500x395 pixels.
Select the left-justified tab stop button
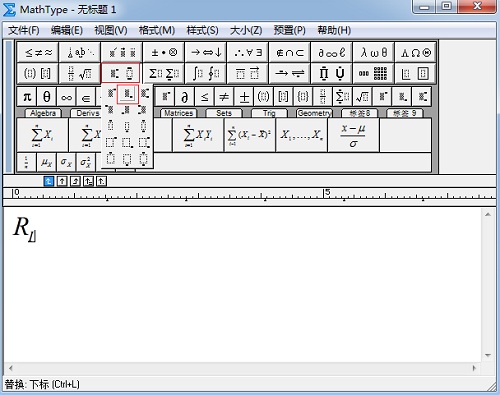pyautogui.click(x=49, y=181)
